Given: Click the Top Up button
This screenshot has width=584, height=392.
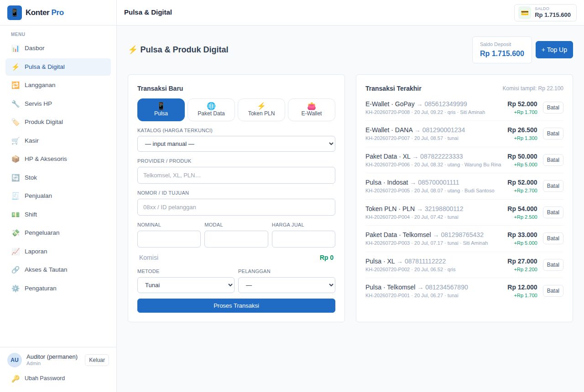Looking at the screenshot, I should tap(554, 50).
